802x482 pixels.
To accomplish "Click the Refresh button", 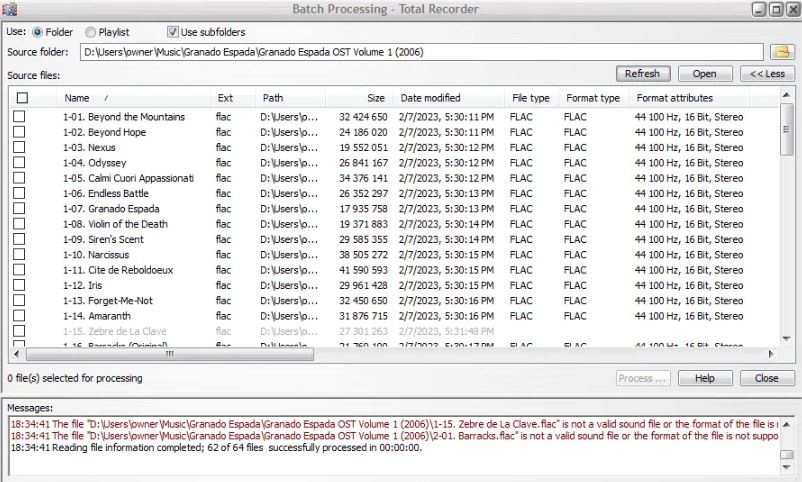I will (x=642, y=74).
